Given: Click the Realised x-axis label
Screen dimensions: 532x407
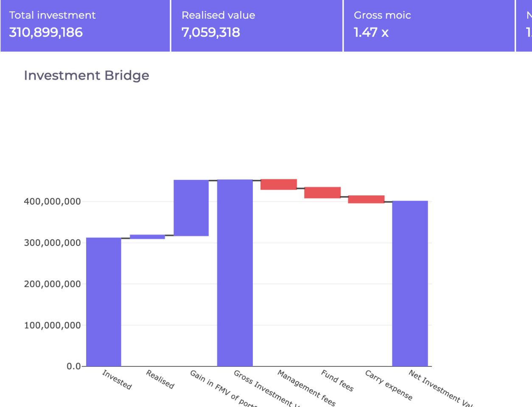Looking at the screenshot, I should click(x=160, y=379).
